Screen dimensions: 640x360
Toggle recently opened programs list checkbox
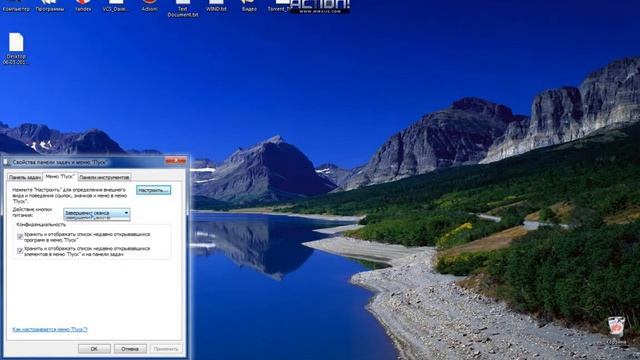pyautogui.click(x=20, y=237)
